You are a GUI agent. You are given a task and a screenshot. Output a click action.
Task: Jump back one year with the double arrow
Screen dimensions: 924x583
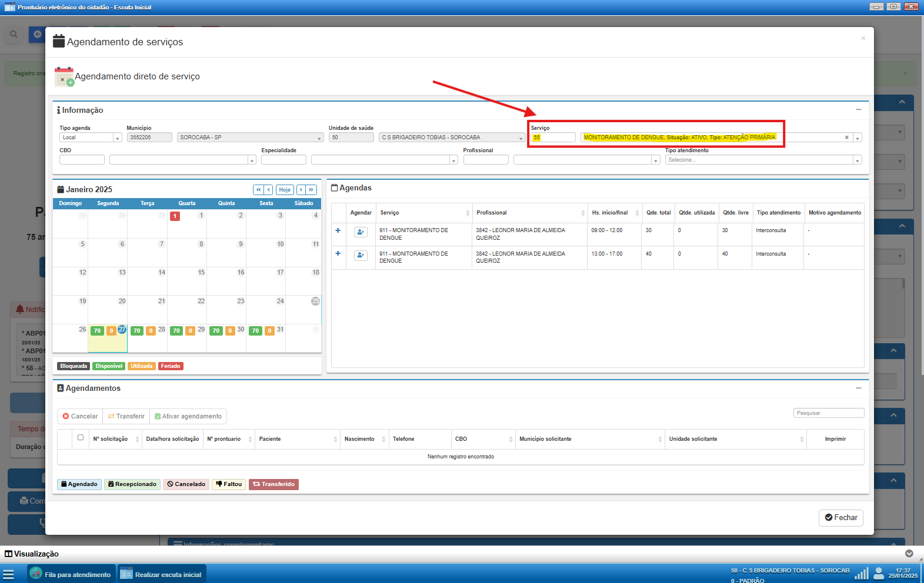pos(258,190)
